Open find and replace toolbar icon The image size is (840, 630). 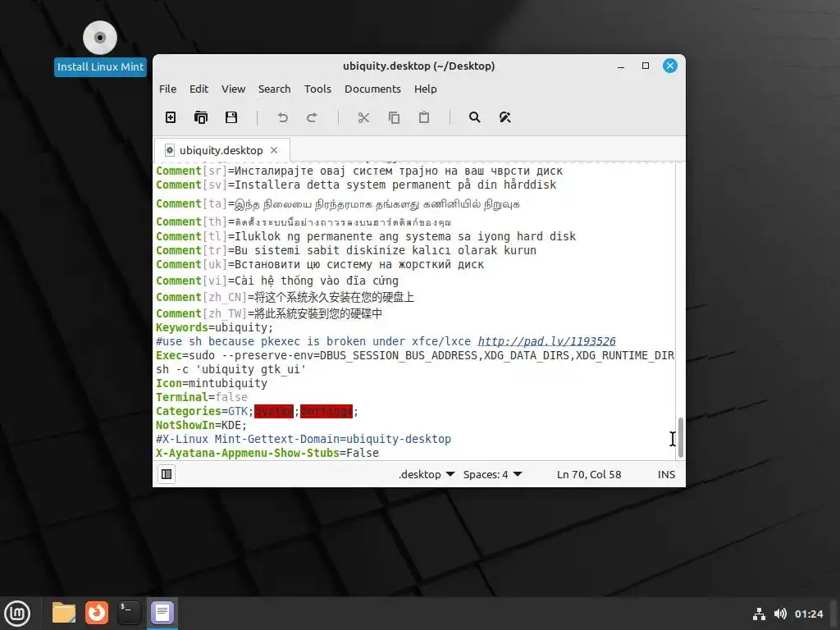click(x=504, y=117)
